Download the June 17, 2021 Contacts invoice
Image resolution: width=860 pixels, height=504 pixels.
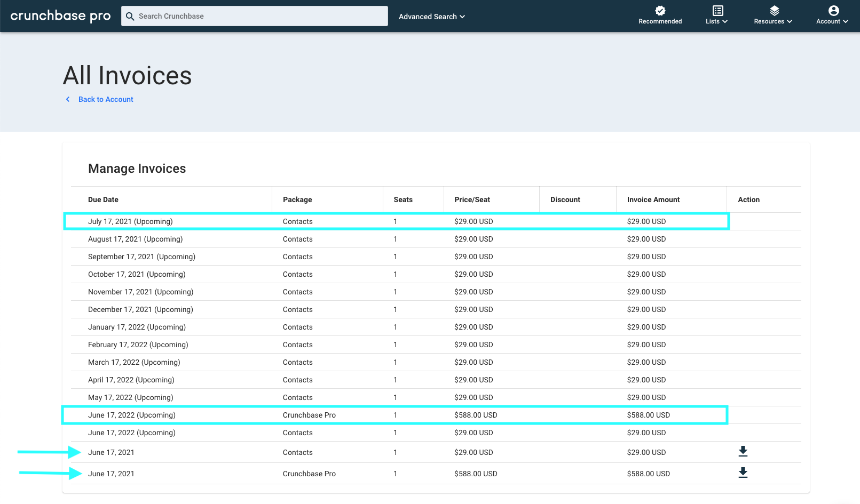pos(743,452)
